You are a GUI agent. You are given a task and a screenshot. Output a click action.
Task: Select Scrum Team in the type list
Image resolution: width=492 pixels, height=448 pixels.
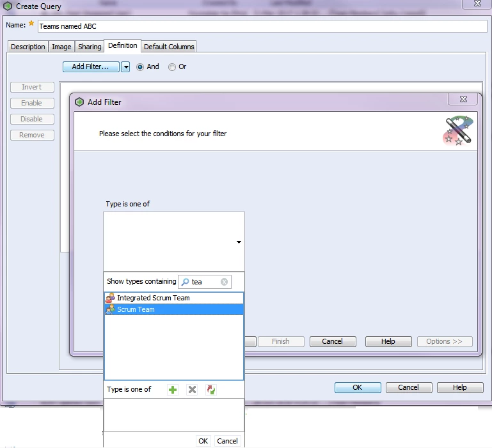(x=174, y=309)
